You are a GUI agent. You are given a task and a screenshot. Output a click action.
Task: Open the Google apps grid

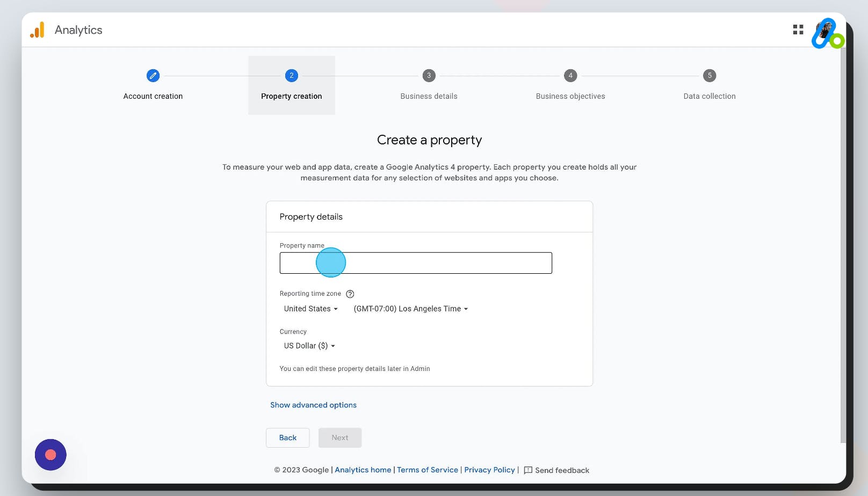797,30
